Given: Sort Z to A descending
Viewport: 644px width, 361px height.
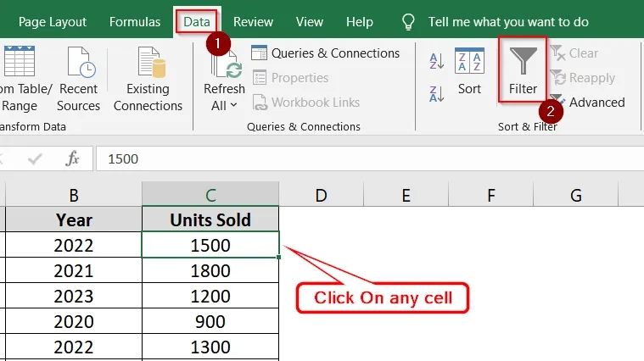Looking at the screenshot, I should 437,93.
